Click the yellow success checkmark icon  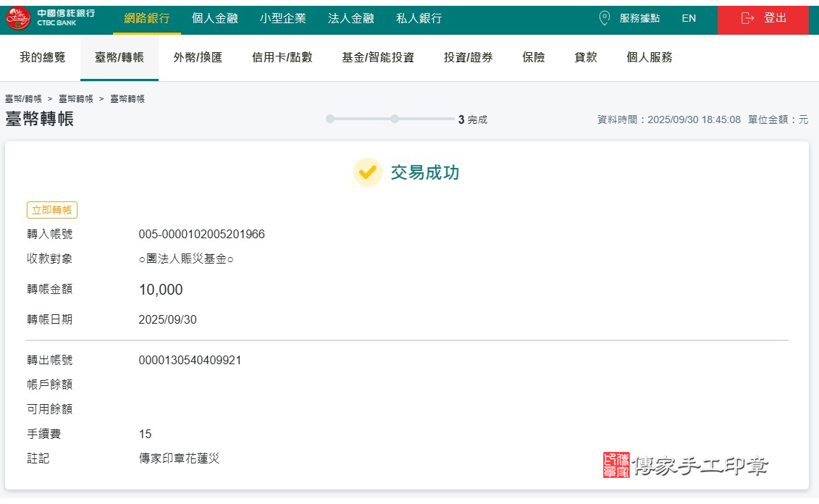click(368, 173)
